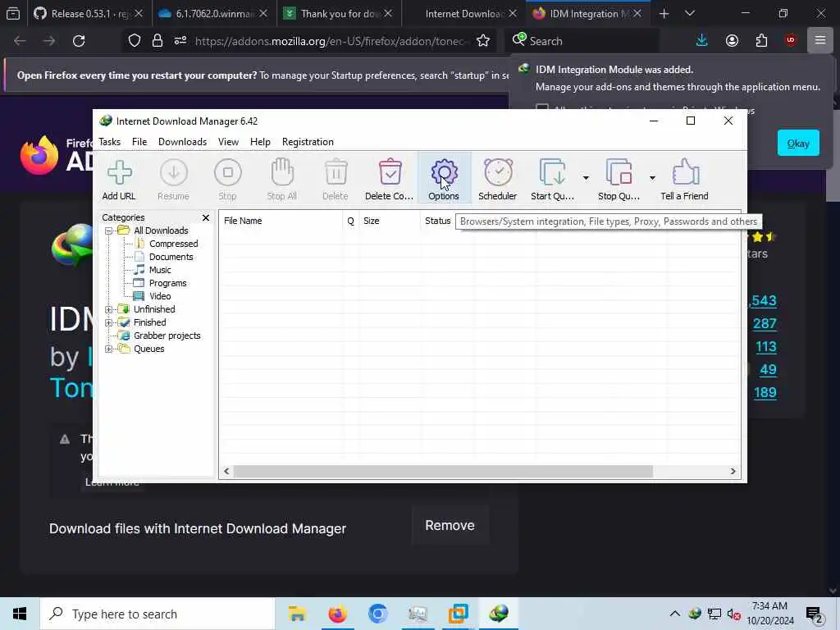Click the Stop toolbar icon
840x630 pixels.
tap(228, 180)
